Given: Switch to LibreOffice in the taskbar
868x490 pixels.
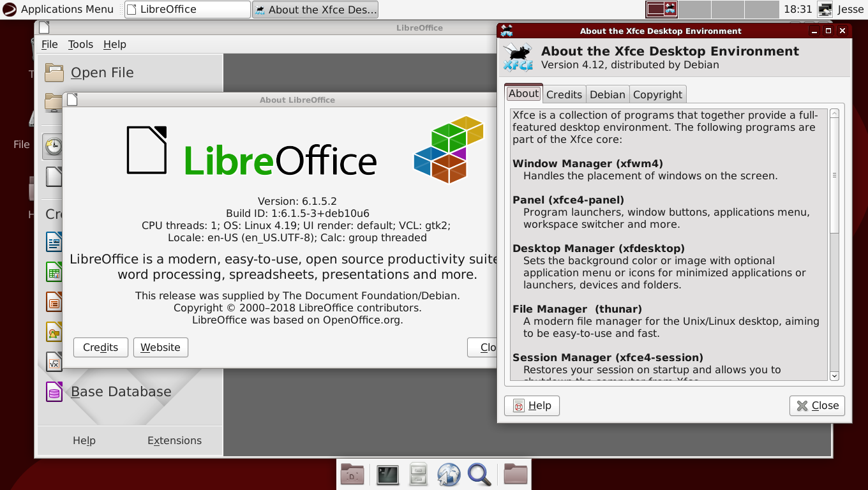Looking at the screenshot, I should pyautogui.click(x=188, y=9).
